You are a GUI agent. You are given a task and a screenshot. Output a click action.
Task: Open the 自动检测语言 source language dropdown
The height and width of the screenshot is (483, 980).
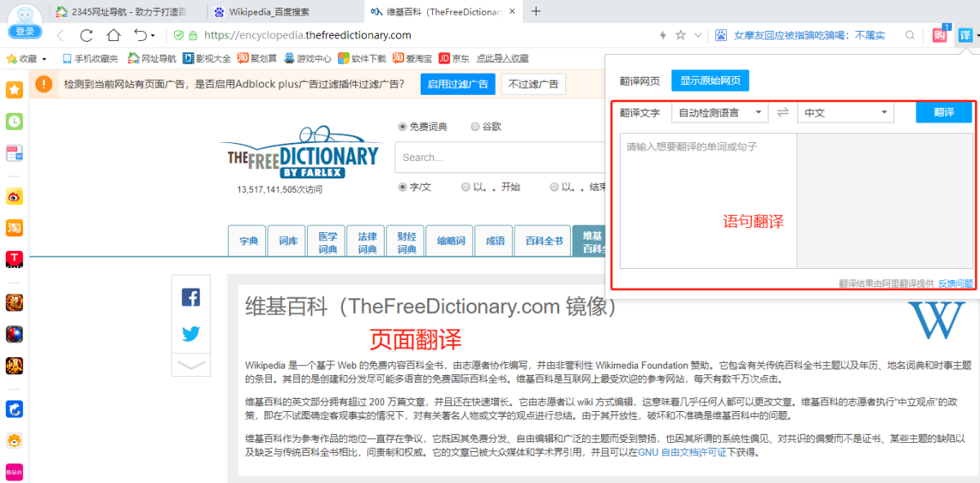tap(719, 113)
